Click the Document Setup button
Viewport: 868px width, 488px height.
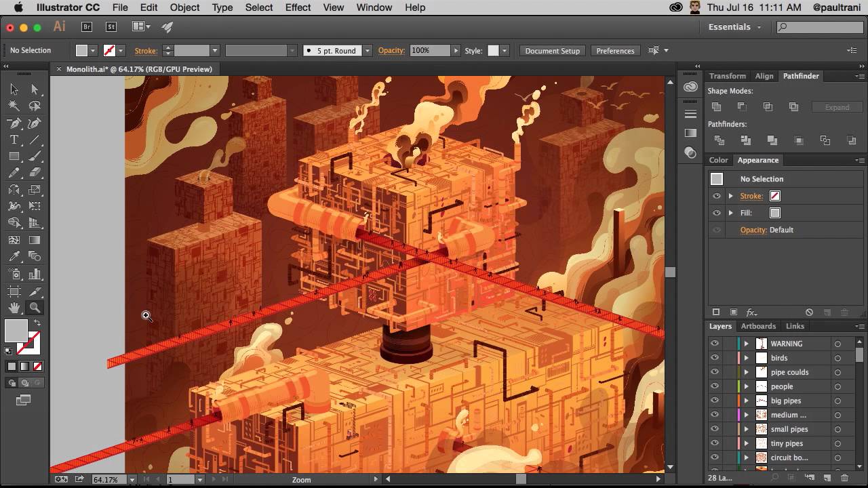tap(553, 51)
